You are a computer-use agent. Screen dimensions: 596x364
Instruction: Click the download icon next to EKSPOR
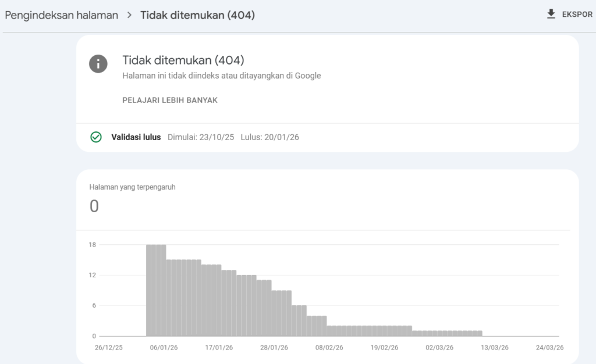551,14
